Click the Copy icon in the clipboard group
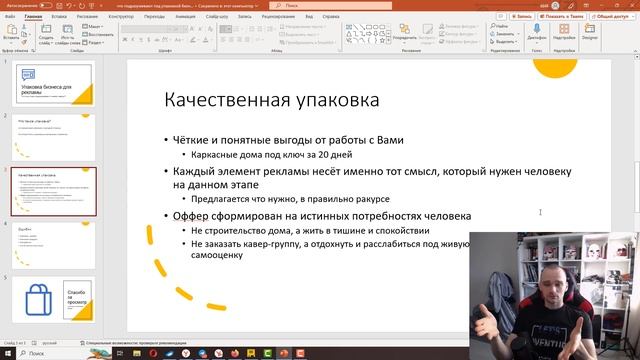Image resolution: width=640 pixels, height=360 pixels. (x=24, y=35)
